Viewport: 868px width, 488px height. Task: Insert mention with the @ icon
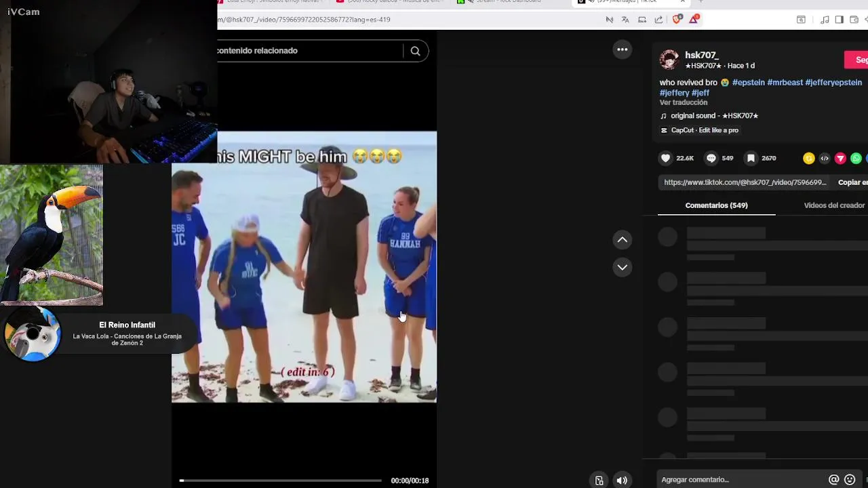(834, 480)
